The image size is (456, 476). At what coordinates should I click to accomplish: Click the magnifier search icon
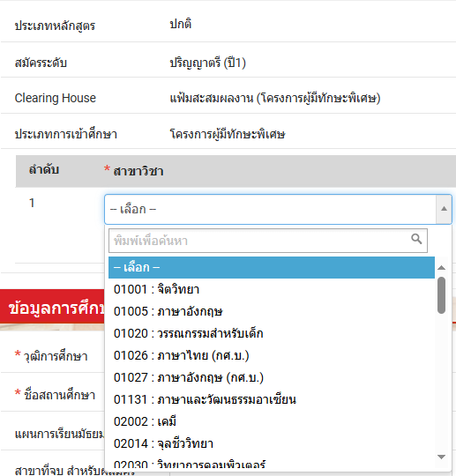416,239
